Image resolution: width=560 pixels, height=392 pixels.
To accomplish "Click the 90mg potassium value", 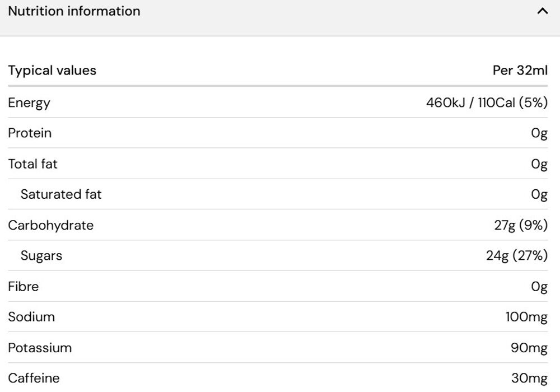I will tap(529, 348).
